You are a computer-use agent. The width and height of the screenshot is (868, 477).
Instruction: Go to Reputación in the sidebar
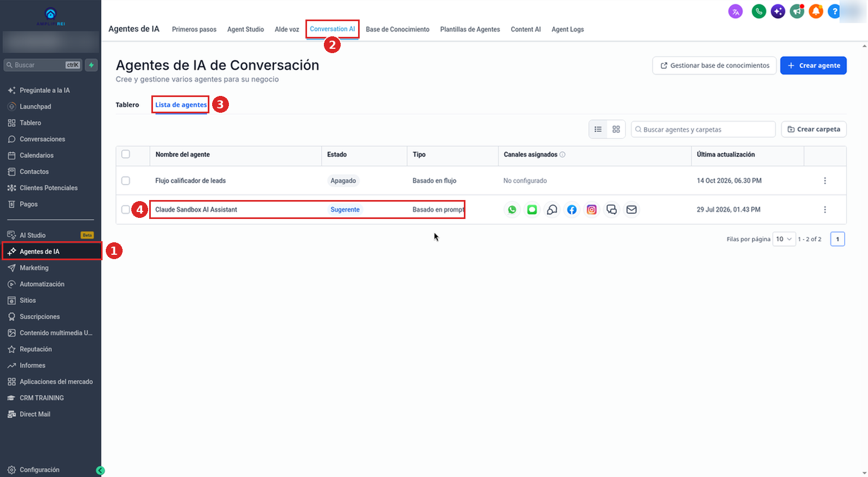coord(36,349)
